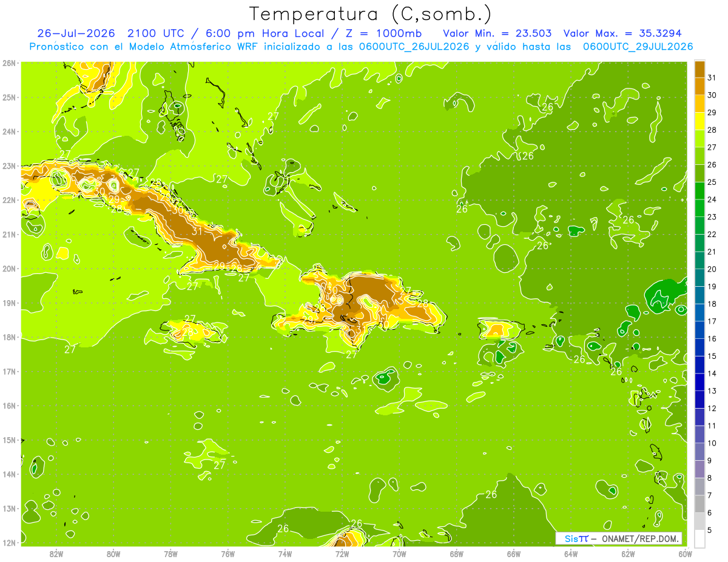Click the '2100 UTC' time label
The height and width of the screenshot is (562, 728).
click(x=157, y=33)
